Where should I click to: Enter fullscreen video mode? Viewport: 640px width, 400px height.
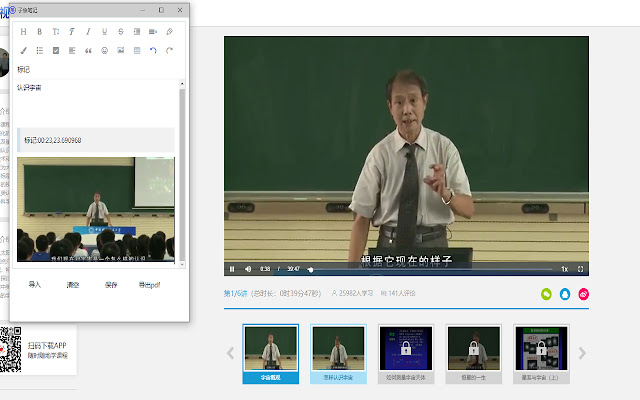(580, 269)
